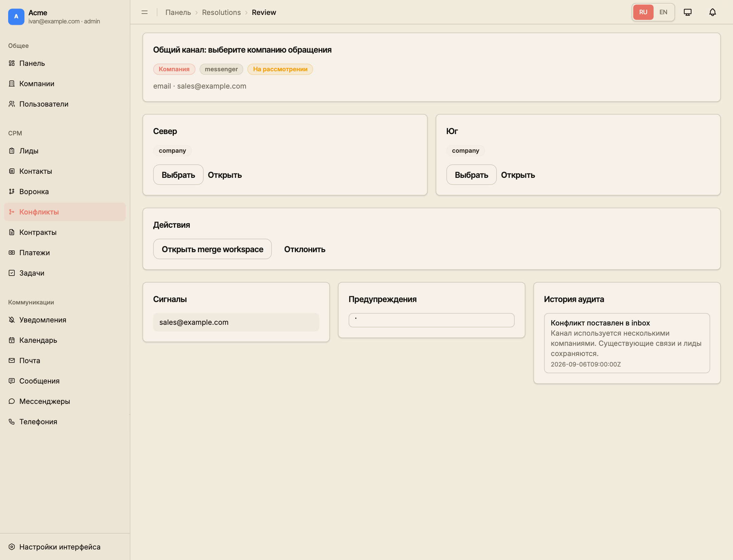Click the company tag in Север card
The image size is (733, 560).
tap(172, 151)
